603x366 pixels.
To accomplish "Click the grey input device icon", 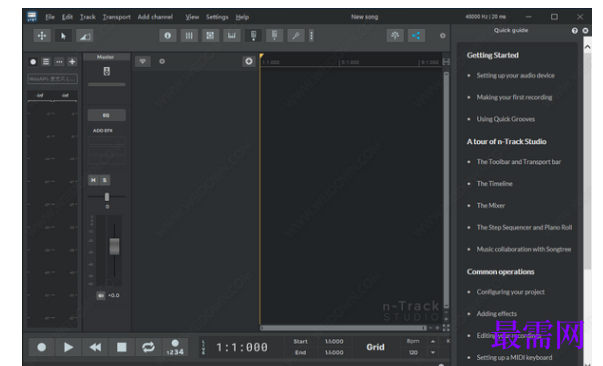I will (275, 35).
